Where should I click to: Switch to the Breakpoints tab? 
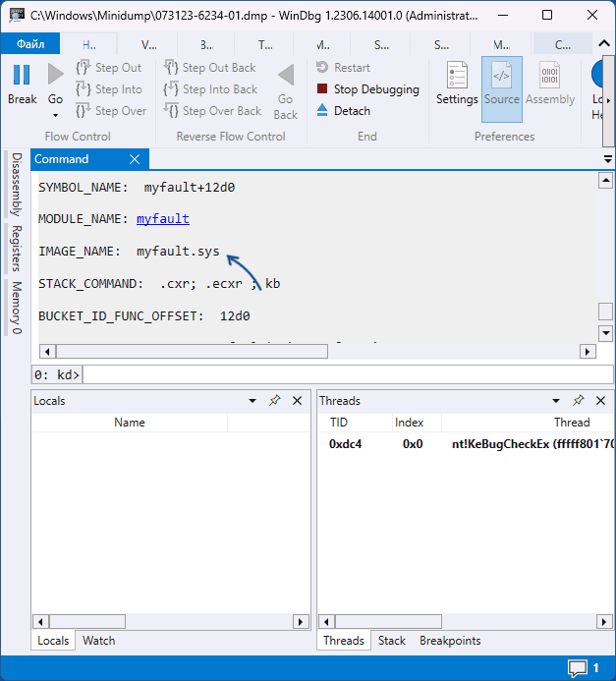(450, 641)
